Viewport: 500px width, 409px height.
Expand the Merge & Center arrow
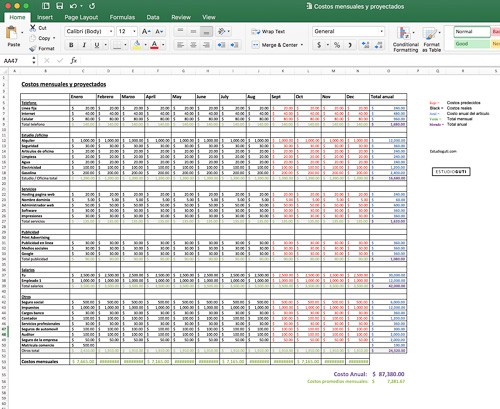tap(302, 45)
